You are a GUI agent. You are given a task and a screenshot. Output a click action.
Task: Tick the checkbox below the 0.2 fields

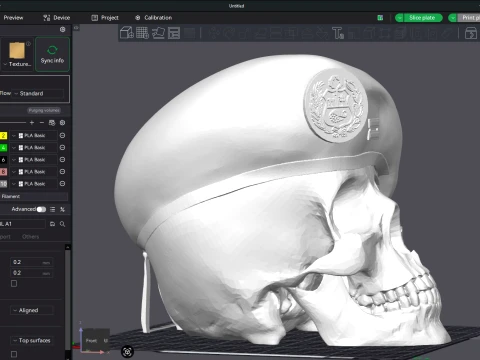pyautogui.click(x=14, y=284)
